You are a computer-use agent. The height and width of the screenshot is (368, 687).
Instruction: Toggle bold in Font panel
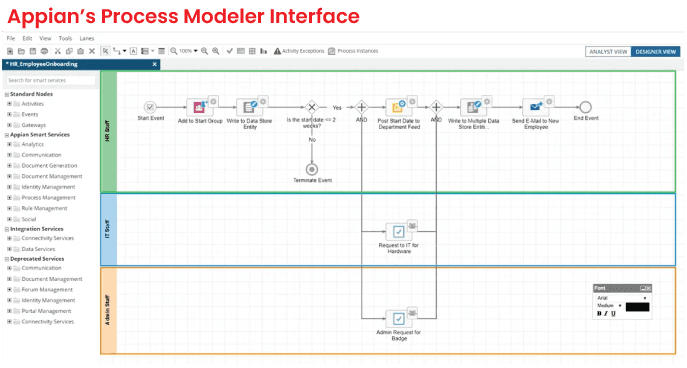pos(599,314)
